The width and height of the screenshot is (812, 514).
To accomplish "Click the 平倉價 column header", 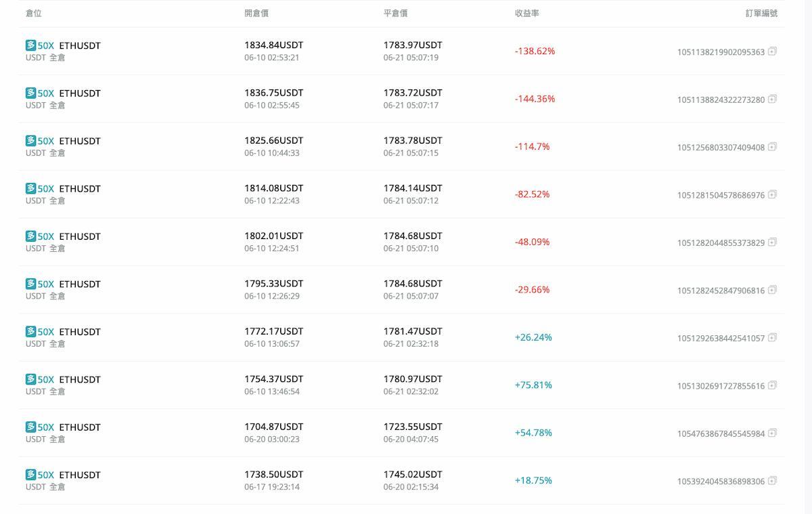I will 395,14.
